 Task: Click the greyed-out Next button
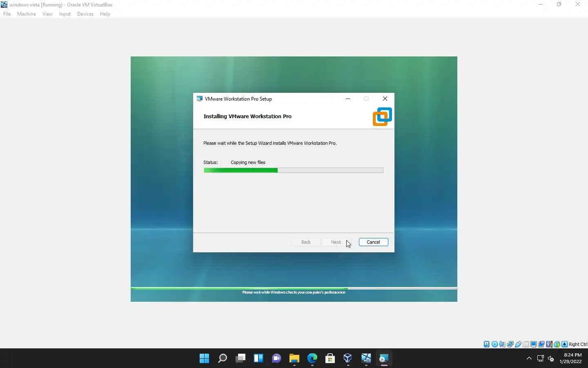[336, 242]
